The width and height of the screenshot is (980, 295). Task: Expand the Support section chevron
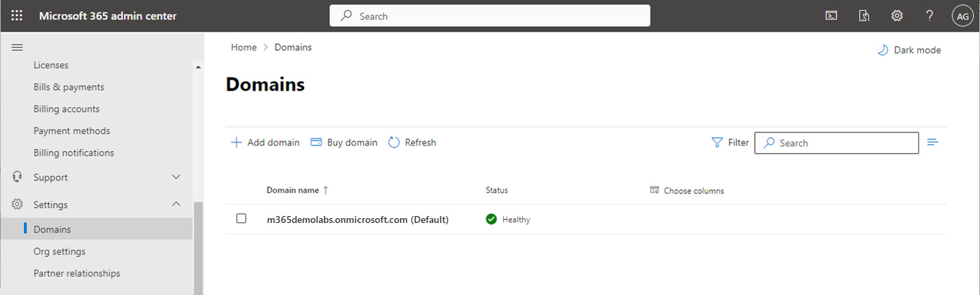tap(176, 177)
